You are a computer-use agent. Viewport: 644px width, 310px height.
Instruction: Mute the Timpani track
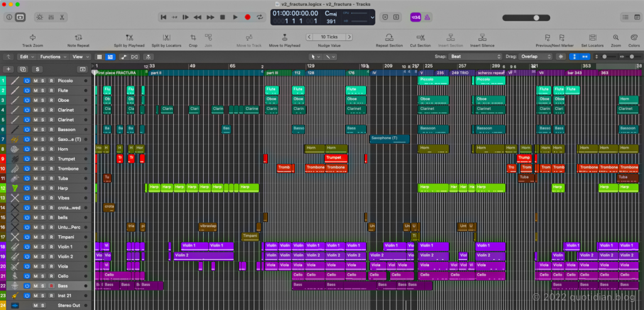35,237
